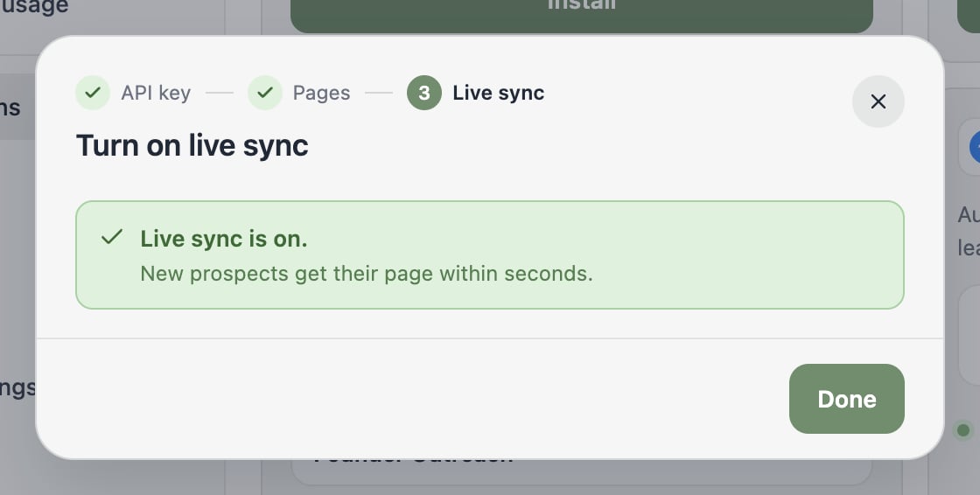Click the API key checkmark icon
The width and height of the screenshot is (980, 495).
pos(93,93)
